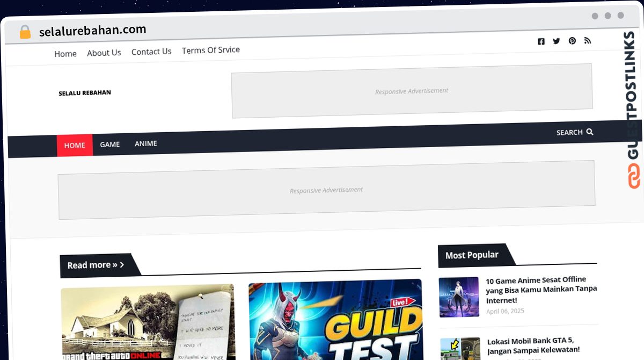
Task: Go to About Us page
Action: tap(104, 53)
